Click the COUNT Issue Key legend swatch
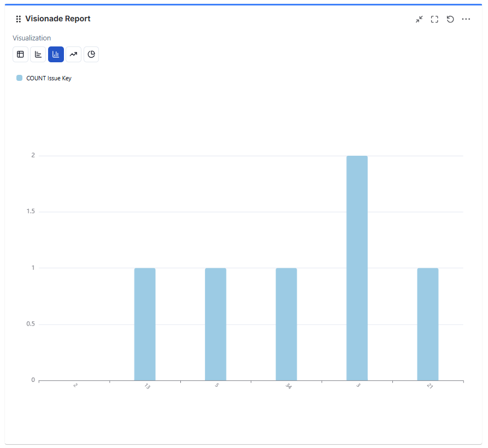Viewport: 488px width, 448px height. coord(19,78)
